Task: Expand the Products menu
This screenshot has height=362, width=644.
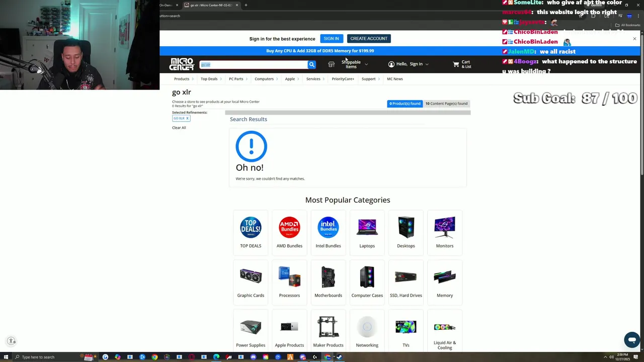Action: click(x=184, y=79)
